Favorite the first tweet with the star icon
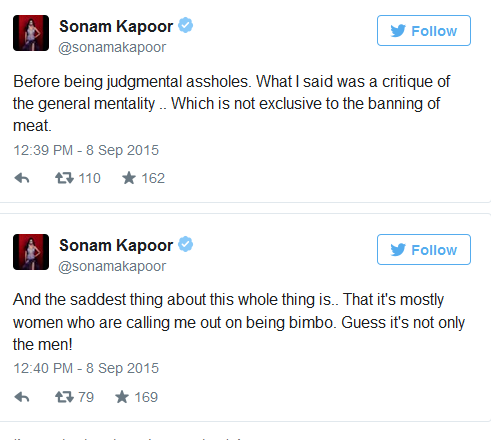Viewport: 491px width, 440px height. pos(129,178)
